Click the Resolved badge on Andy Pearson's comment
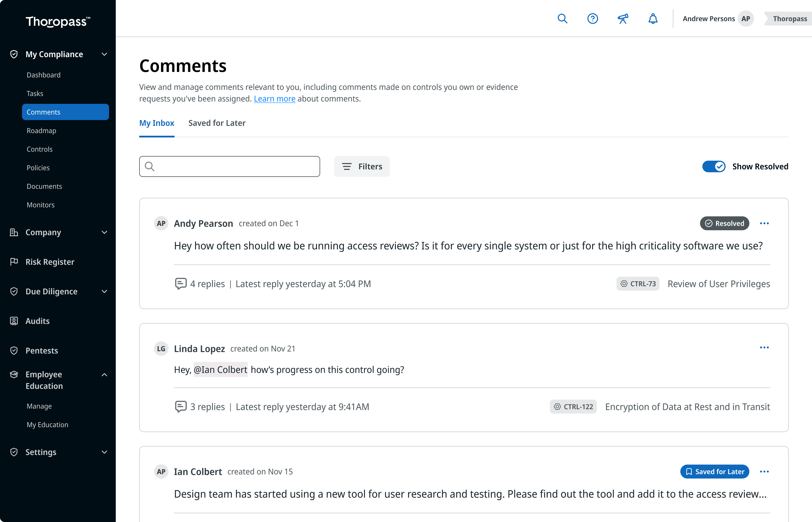This screenshot has height=522, width=812. (724, 223)
